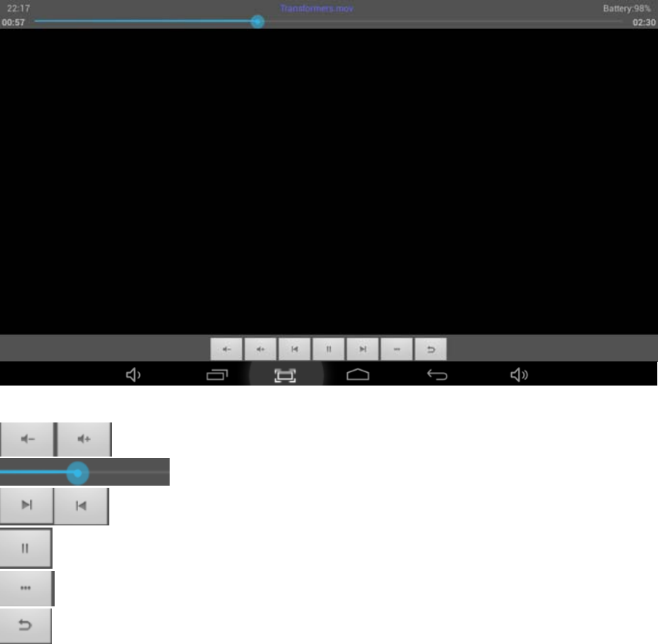658x644 pixels.
Task: Tap system navigation bar volume down speaker
Action: 133,374
